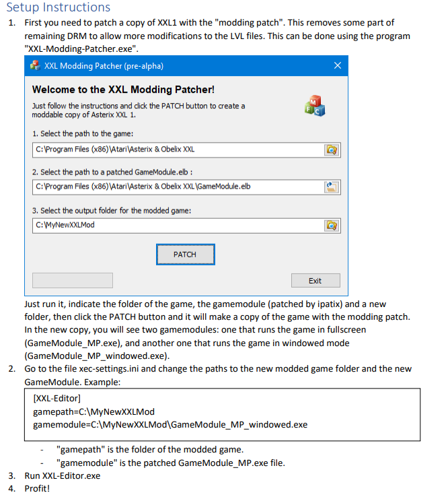Click the open-file icon beside GameModule.elb path
Viewport: 448px width, 501px height.
(x=332, y=187)
